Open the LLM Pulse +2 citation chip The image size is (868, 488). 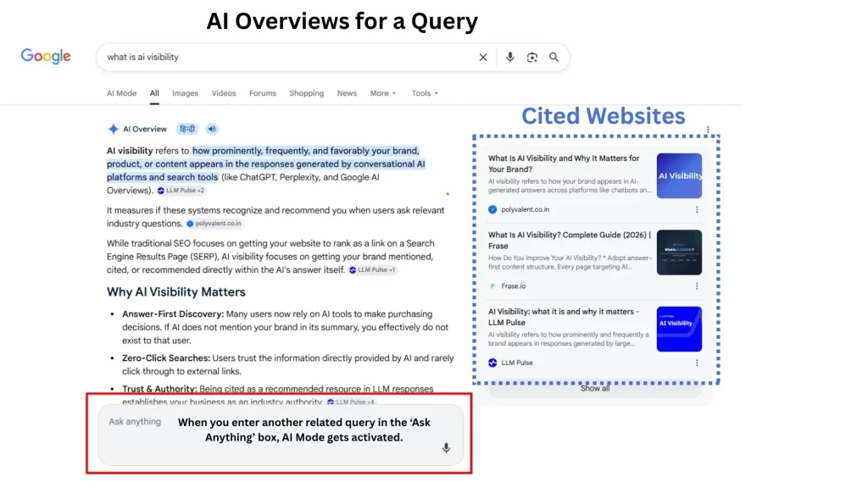[181, 191]
